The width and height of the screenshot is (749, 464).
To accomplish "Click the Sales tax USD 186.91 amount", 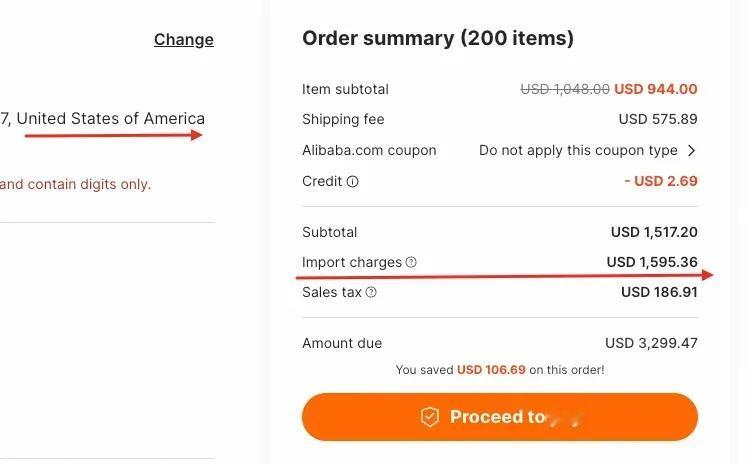I will (659, 292).
